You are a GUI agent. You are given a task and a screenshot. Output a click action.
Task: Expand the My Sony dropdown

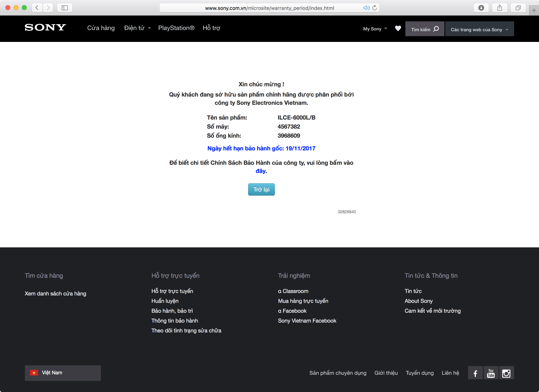click(375, 29)
